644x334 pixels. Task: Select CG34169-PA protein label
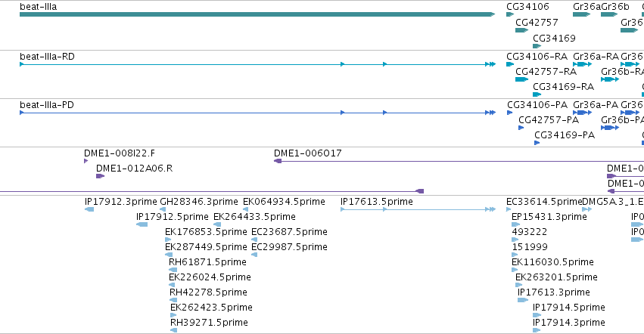click(x=565, y=135)
